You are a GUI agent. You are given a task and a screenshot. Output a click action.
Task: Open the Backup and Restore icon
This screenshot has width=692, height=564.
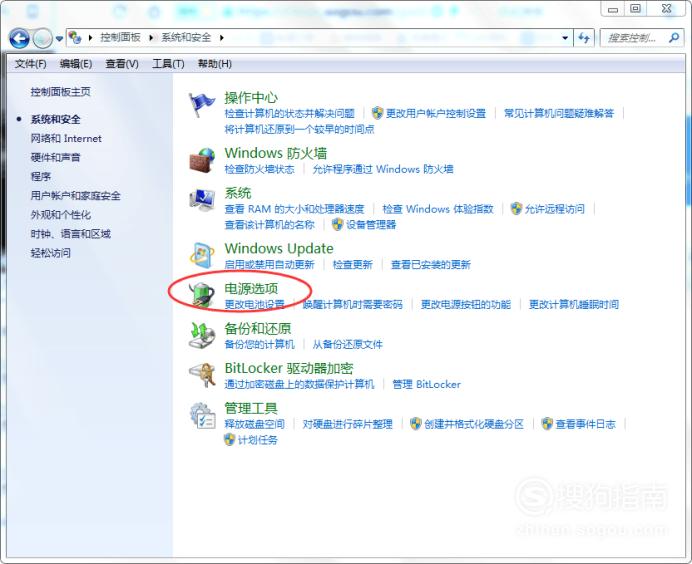point(202,335)
